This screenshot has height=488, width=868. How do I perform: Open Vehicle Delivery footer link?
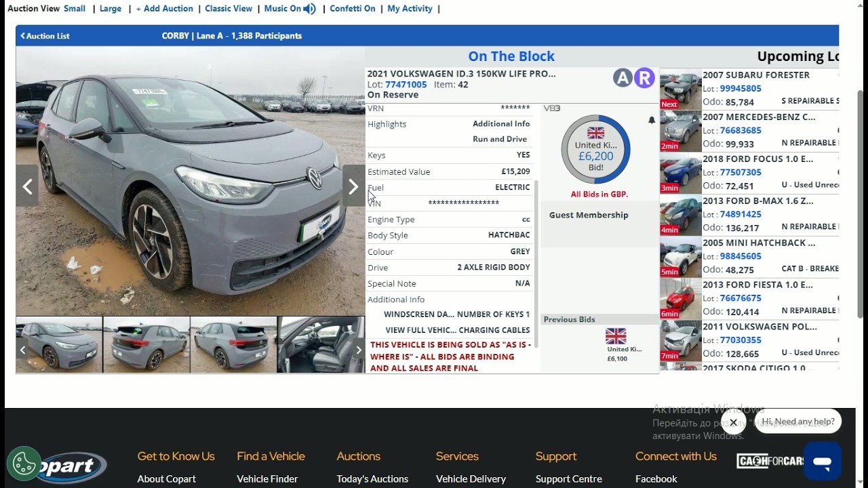(471, 479)
